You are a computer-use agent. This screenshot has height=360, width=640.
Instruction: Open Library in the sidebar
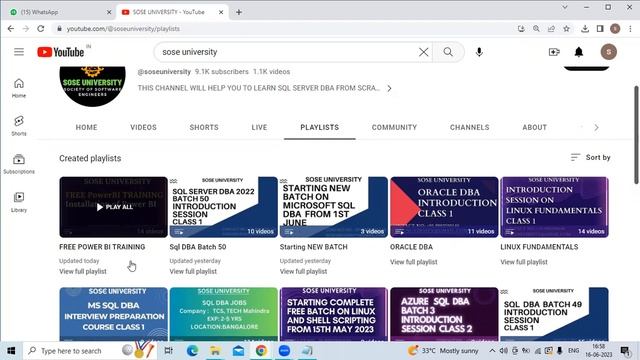click(x=19, y=202)
